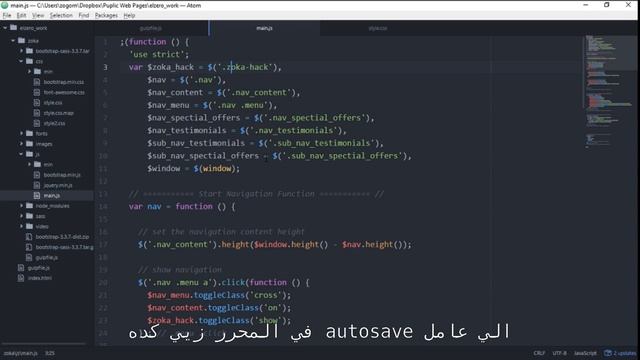Collapse the elzero_work root folder arrow
Viewport: 640px width, 360px height.
[x=5, y=28]
